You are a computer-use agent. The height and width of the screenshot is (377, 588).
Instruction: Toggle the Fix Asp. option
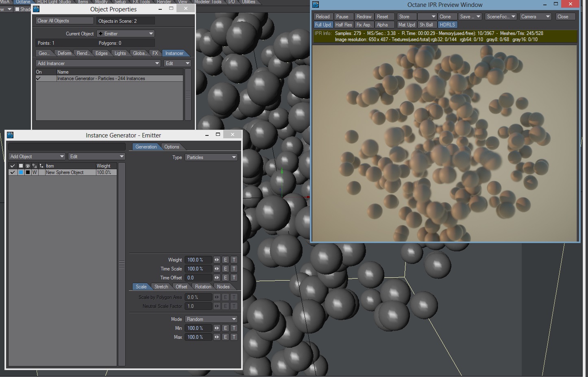364,25
